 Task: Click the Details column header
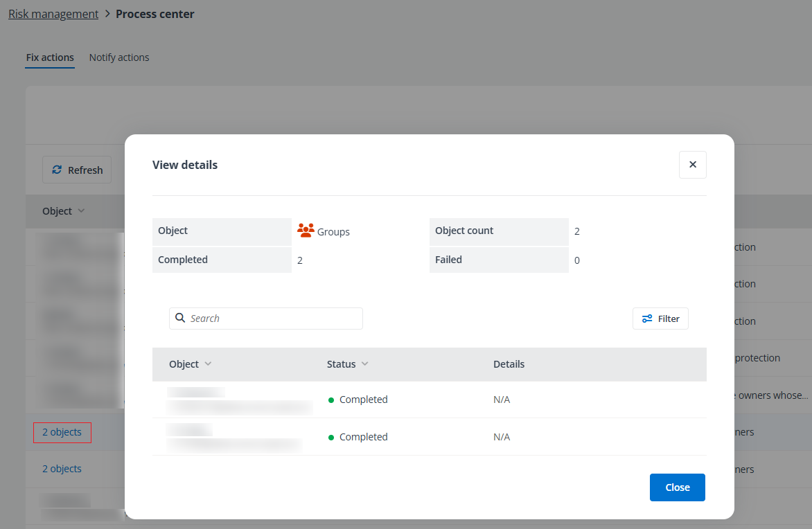pos(509,364)
